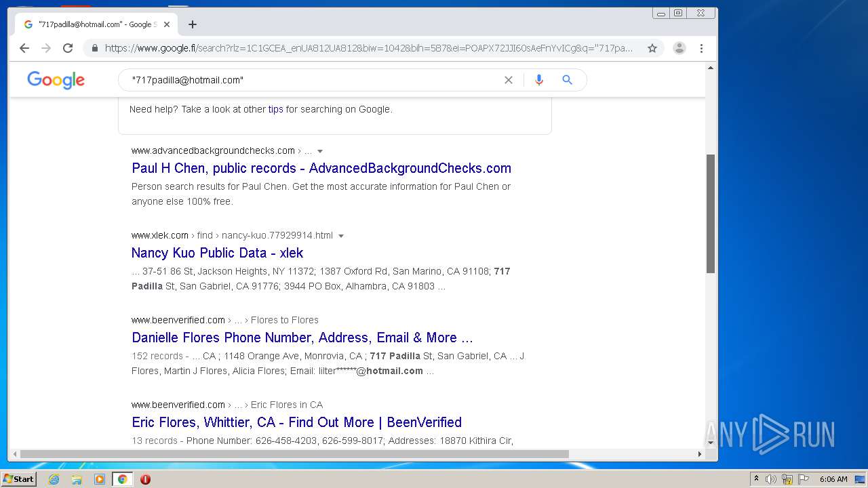
Task: Start voice search with microphone
Action: [x=539, y=80]
